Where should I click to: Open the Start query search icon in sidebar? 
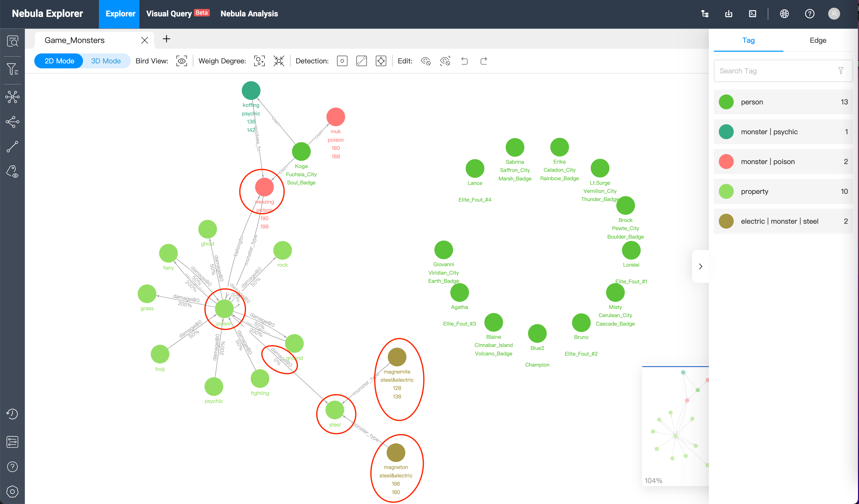(13, 41)
